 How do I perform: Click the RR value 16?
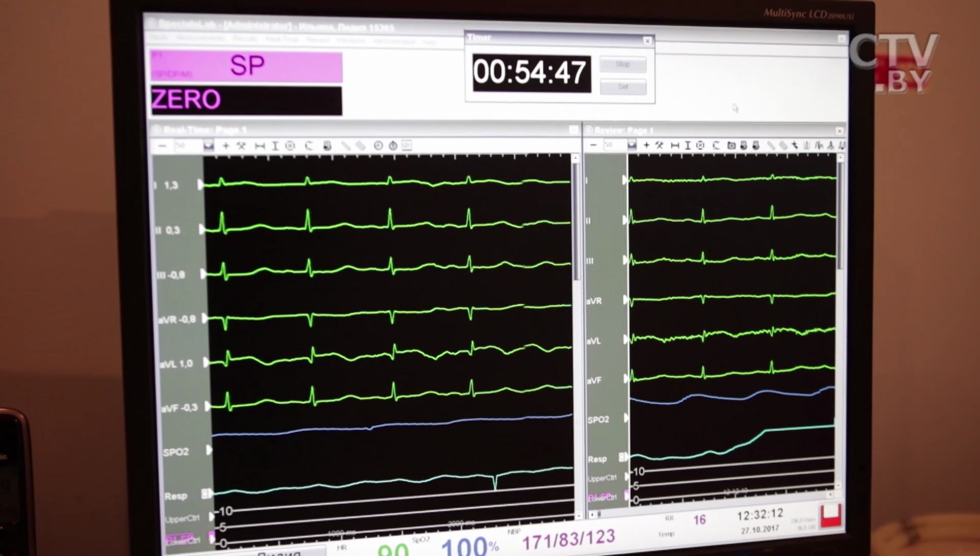coord(699,520)
